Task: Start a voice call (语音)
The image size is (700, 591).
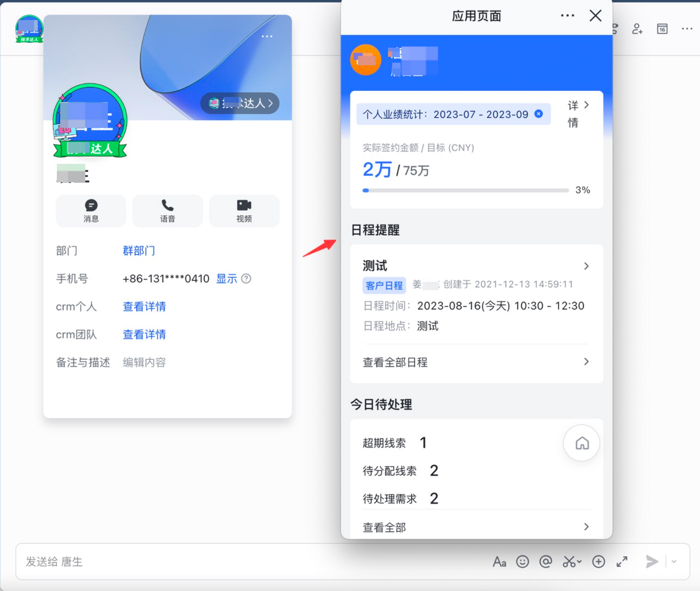Action: pos(167,211)
